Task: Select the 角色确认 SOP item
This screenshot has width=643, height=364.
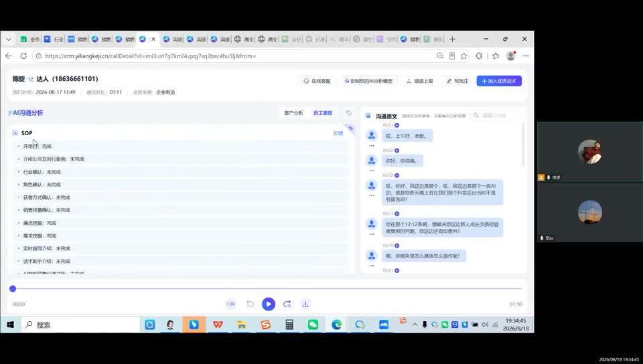Action: [182, 185]
